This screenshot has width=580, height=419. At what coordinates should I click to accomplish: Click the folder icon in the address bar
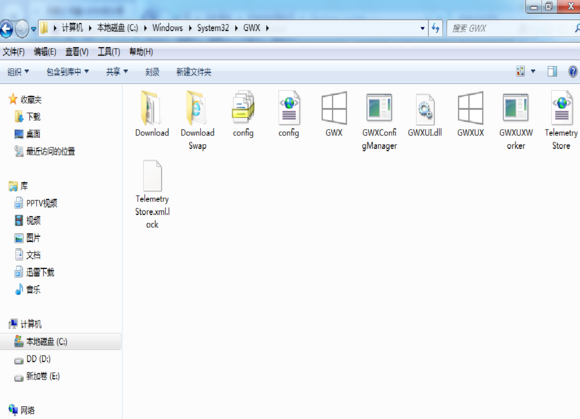point(44,28)
